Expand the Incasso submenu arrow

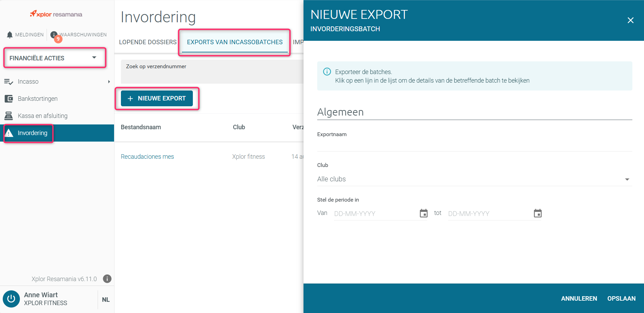click(x=109, y=82)
